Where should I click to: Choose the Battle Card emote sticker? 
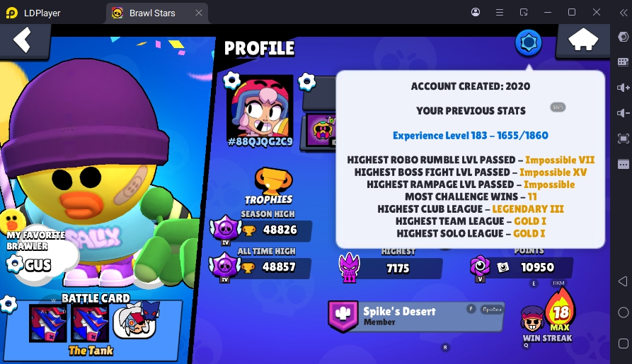tap(136, 319)
